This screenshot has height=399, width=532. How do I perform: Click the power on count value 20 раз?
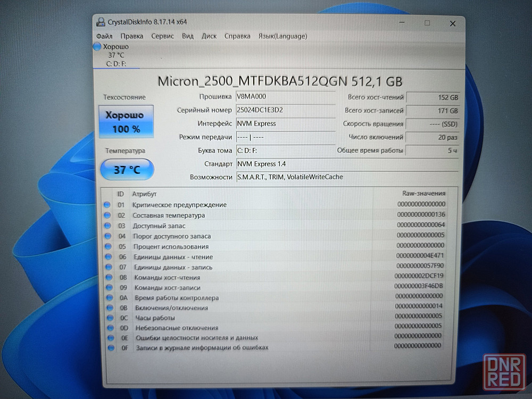pyautogui.click(x=432, y=137)
